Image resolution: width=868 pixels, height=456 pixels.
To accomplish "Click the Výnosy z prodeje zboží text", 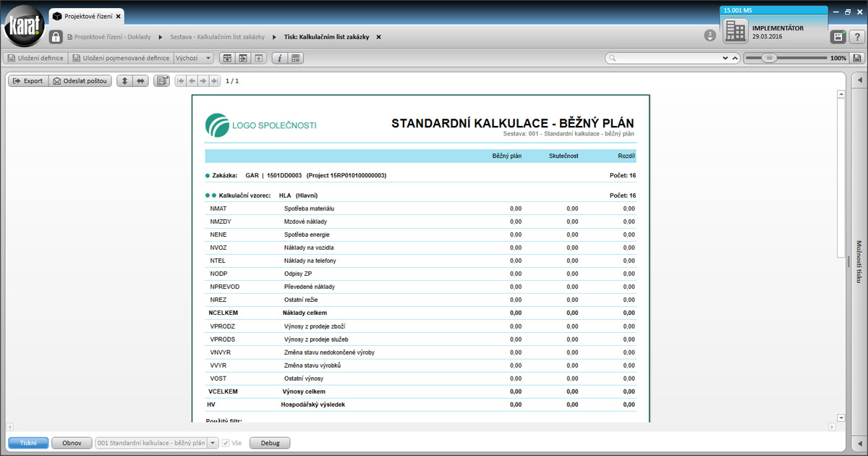I will pos(315,326).
